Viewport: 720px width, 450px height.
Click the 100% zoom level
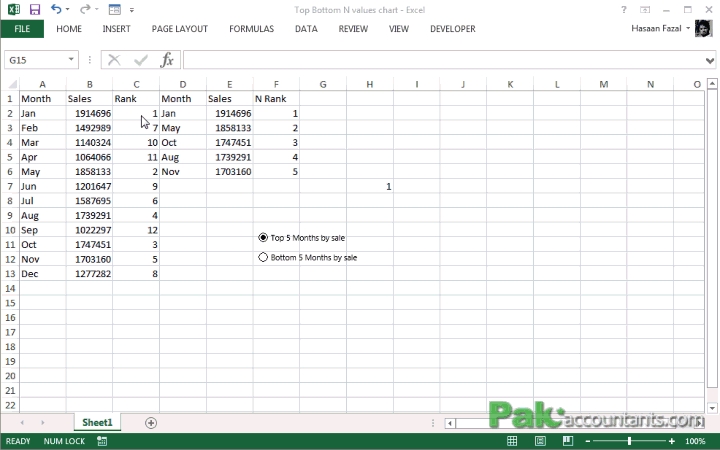[695, 441]
